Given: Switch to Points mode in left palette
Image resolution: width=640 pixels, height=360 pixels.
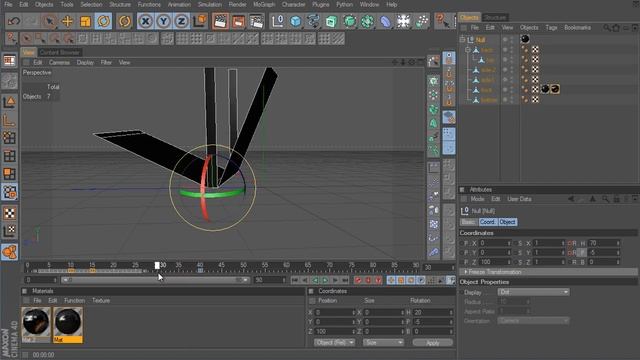Looking at the screenshot, I should 9,138.
